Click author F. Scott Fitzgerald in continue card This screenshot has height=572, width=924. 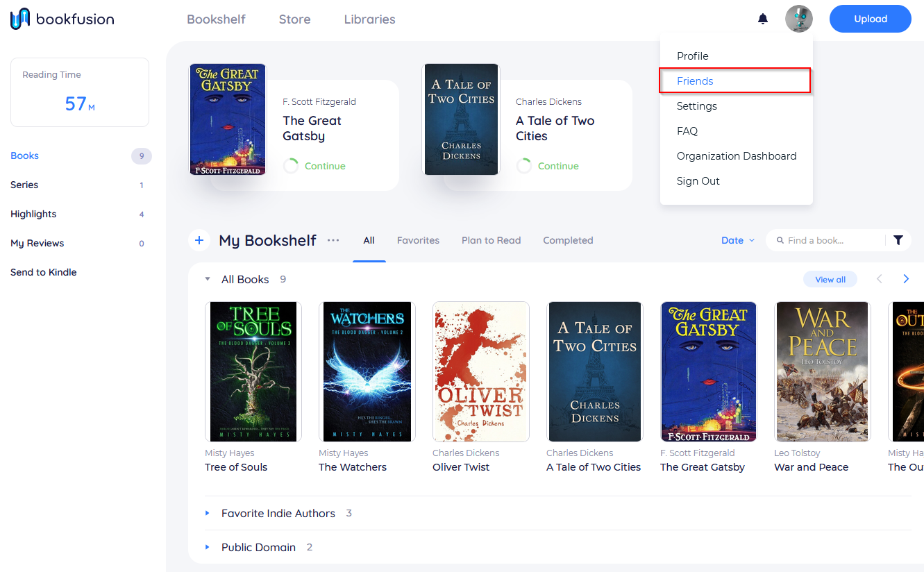coord(319,101)
